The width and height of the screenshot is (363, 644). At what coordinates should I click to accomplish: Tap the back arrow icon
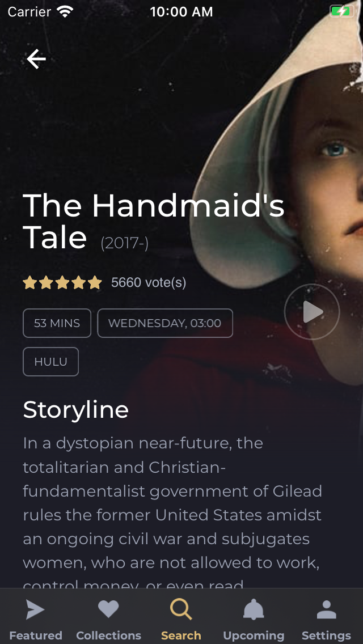pos(36,59)
